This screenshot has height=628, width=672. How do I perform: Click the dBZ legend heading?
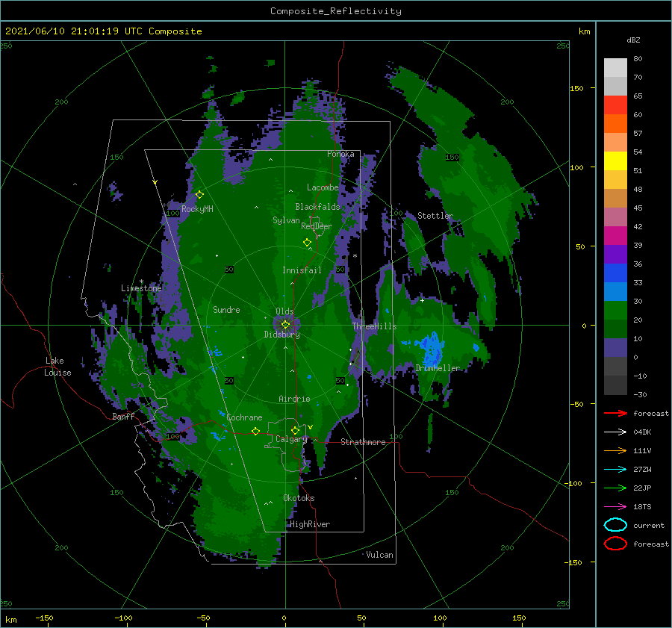pyautogui.click(x=633, y=40)
